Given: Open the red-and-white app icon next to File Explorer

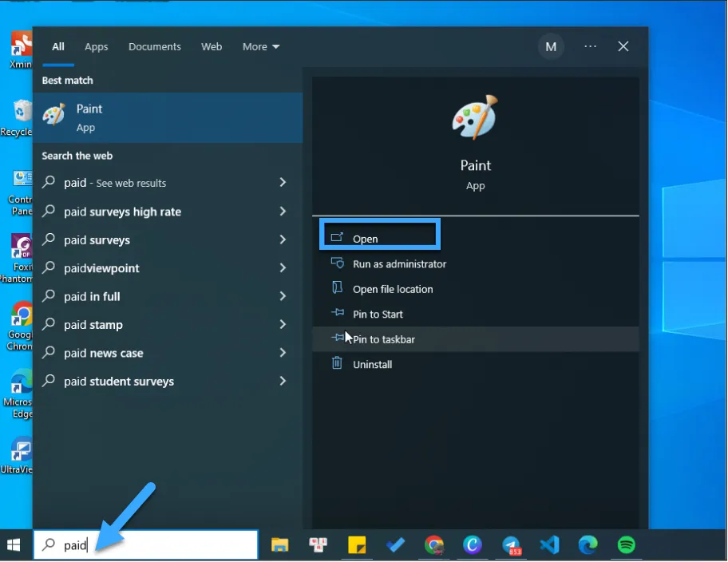Looking at the screenshot, I should point(318,544).
